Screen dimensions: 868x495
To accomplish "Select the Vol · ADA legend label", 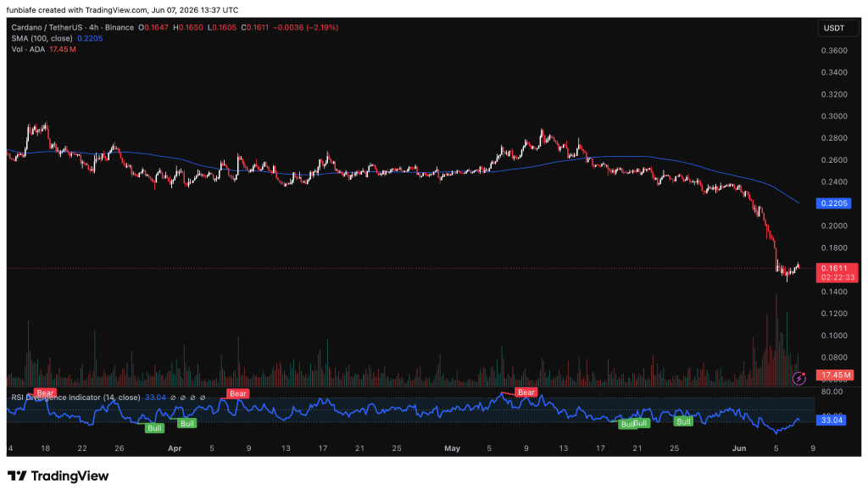I will (28, 49).
